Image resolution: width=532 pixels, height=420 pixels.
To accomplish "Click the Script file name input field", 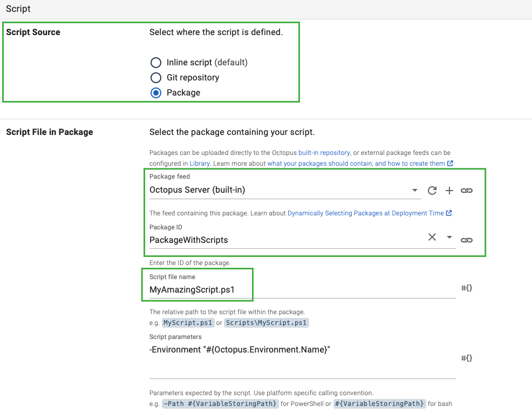I will pyautogui.click(x=302, y=290).
